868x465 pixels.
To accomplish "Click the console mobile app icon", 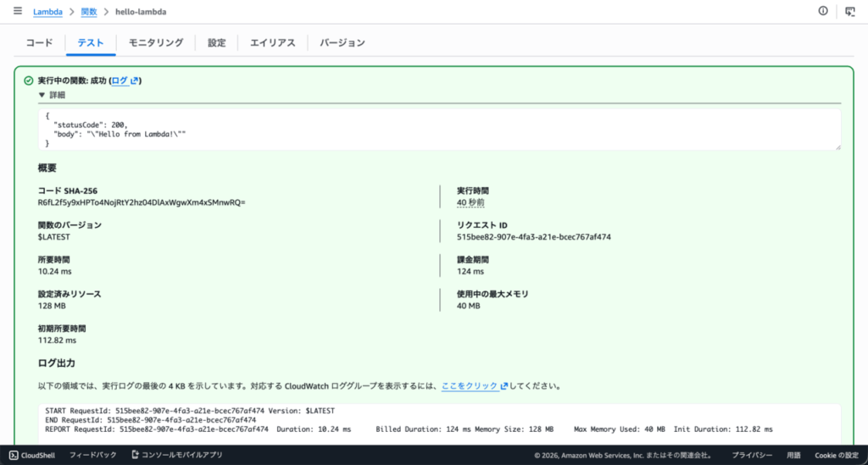I will pos(135,455).
